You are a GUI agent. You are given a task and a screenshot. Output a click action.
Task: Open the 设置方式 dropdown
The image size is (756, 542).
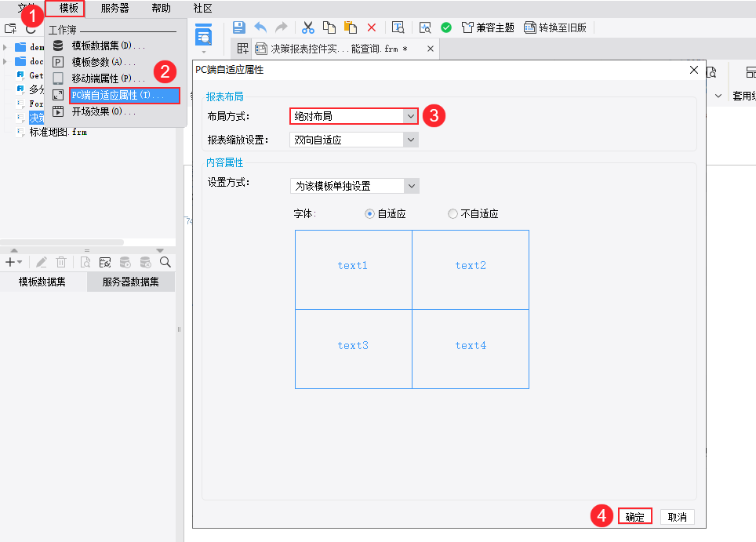(354, 186)
